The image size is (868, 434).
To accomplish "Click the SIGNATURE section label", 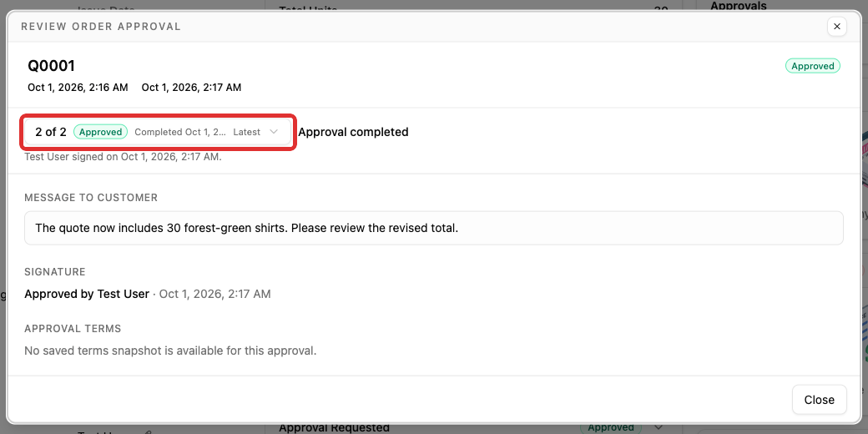I will [x=55, y=272].
